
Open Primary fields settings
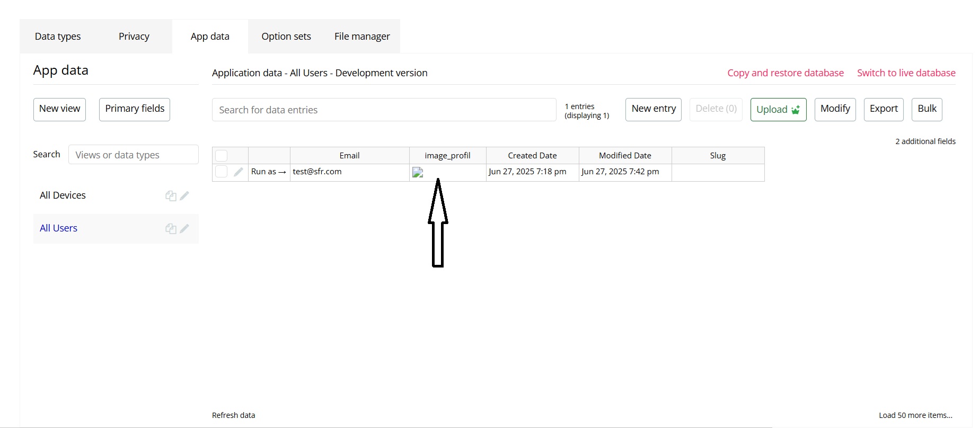(x=135, y=109)
